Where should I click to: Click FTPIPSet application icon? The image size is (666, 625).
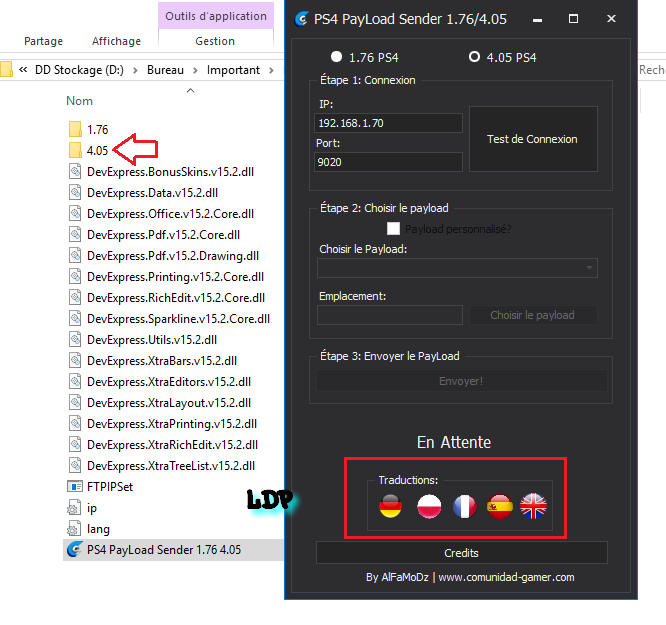[75, 486]
